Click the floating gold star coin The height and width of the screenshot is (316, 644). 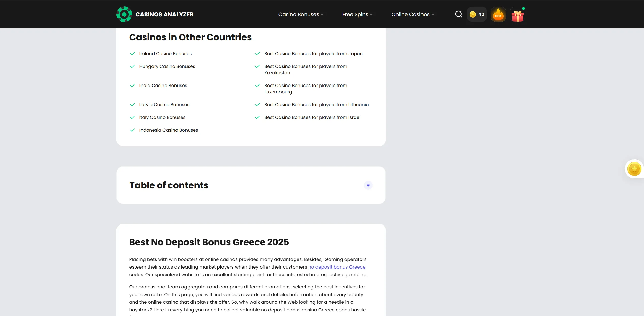(634, 169)
